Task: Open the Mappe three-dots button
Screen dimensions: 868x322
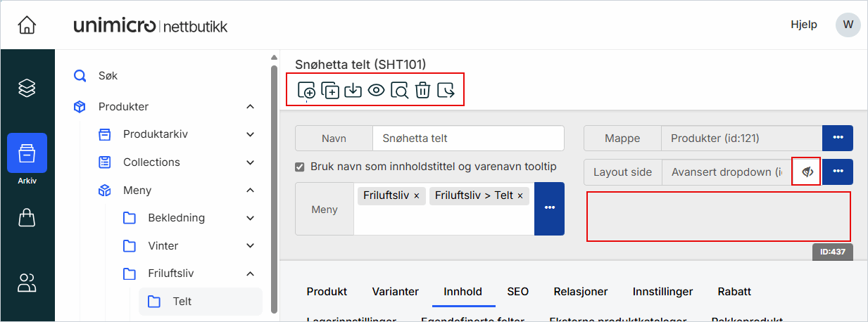Action: point(838,138)
